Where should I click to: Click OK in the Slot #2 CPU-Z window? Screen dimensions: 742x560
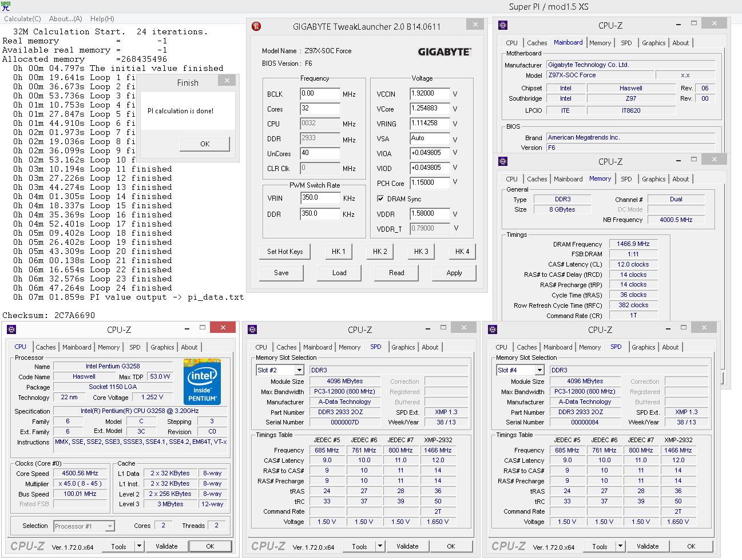[x=451, y=546]
